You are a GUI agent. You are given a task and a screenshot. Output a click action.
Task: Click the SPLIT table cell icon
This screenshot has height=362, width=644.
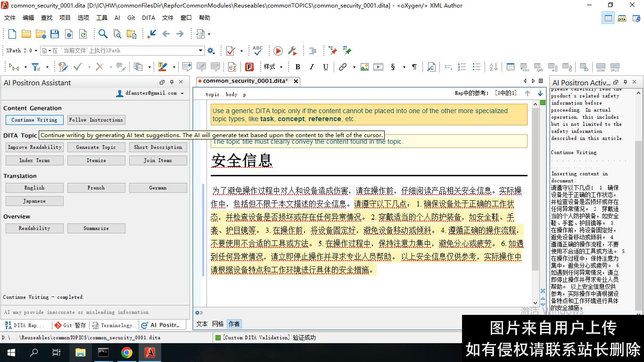[x=615, y=67]
